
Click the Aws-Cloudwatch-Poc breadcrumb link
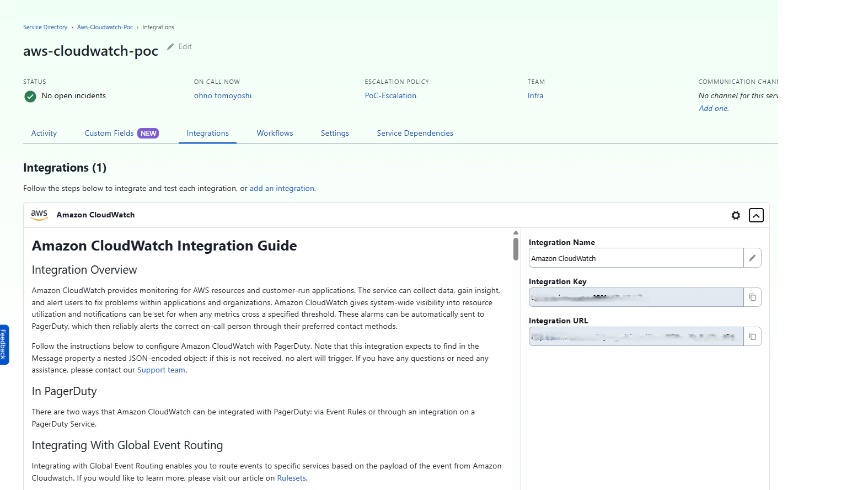[105, 27]
